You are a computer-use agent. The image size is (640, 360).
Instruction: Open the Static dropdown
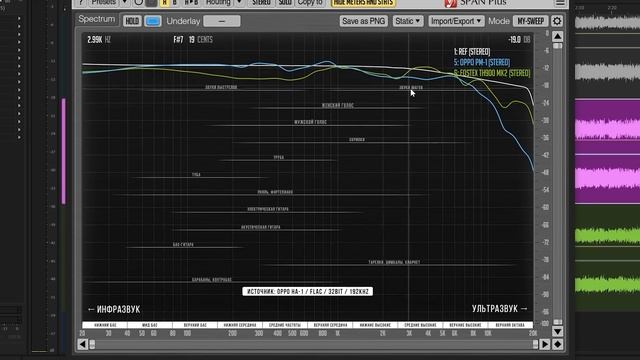click(408, 21)
